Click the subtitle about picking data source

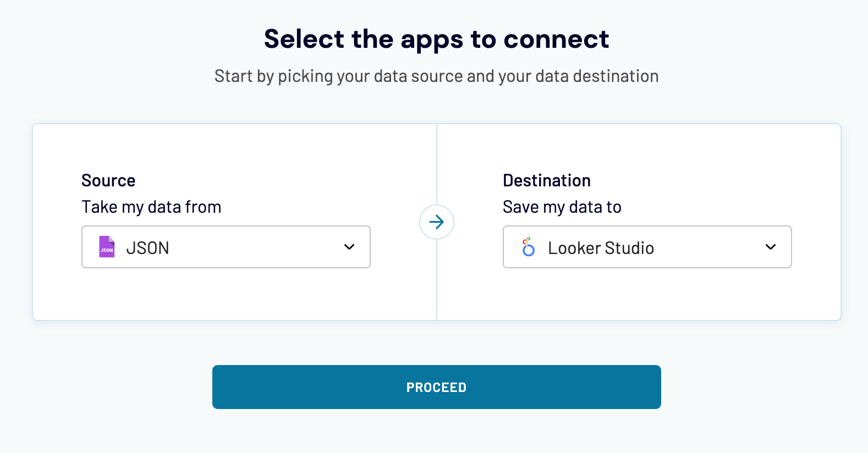436,76
